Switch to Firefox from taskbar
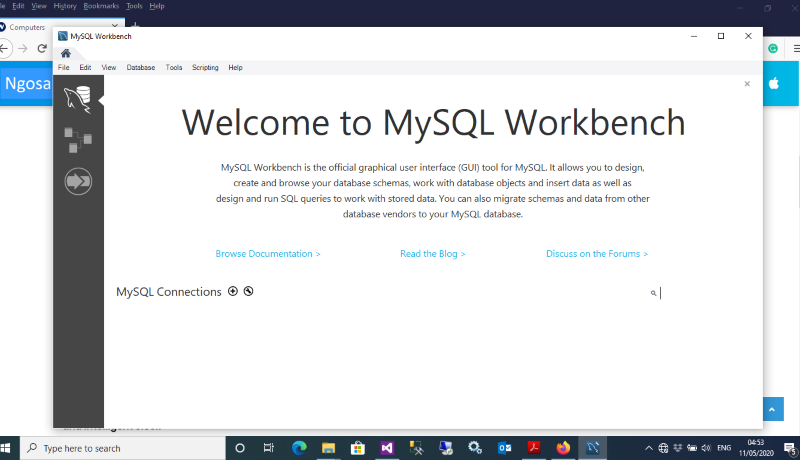Viewport: 800px width, 460px height. pyautogui.click(x=563, y=448)
